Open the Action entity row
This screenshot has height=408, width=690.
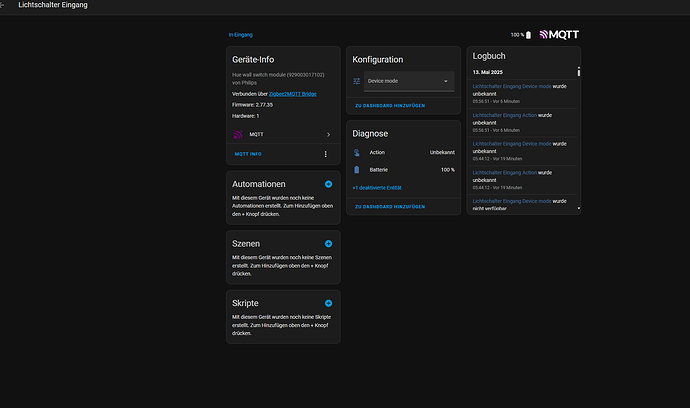[x=404, y=152]
